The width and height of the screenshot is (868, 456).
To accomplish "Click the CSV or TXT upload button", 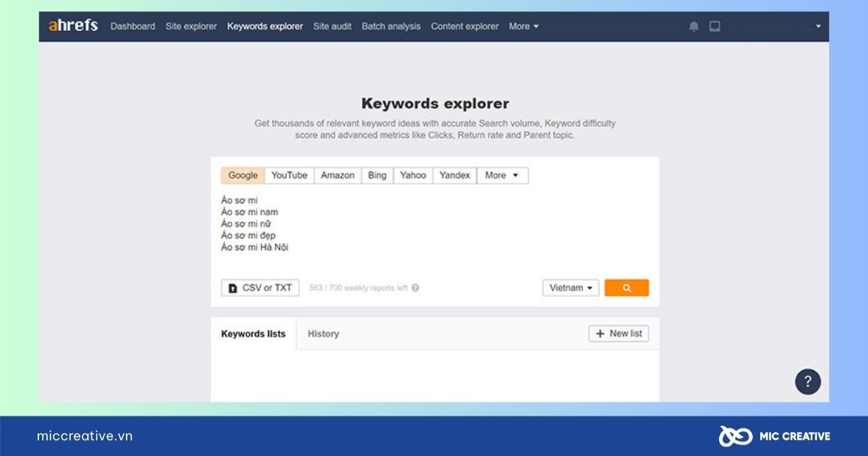I will (260, 287).
